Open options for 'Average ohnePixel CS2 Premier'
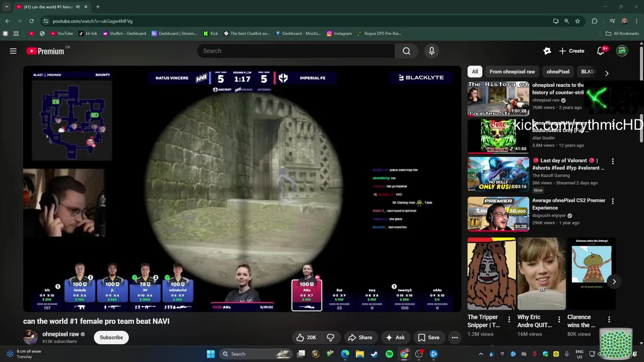This screenshot has height=362, width=644. [x=613, y=201]
